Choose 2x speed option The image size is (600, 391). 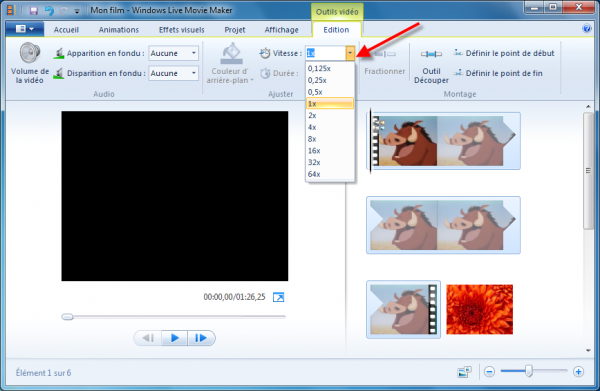click(330, 116)
